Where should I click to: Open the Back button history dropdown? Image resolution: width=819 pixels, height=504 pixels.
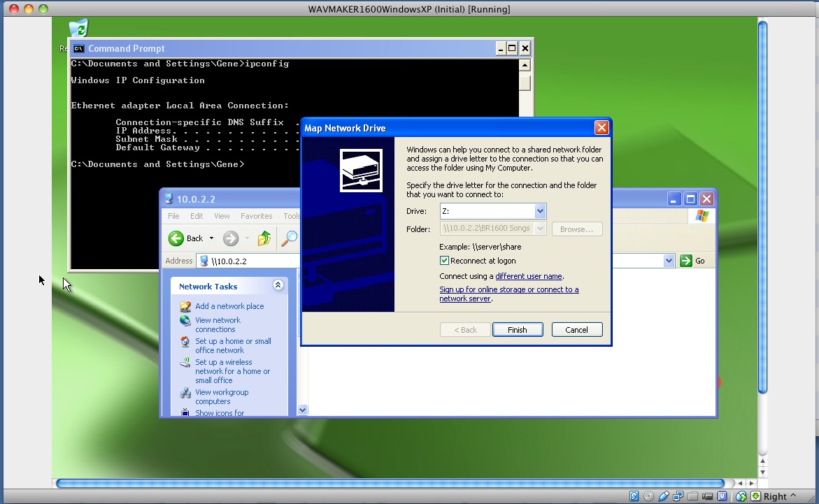click(x=211, y=238)
